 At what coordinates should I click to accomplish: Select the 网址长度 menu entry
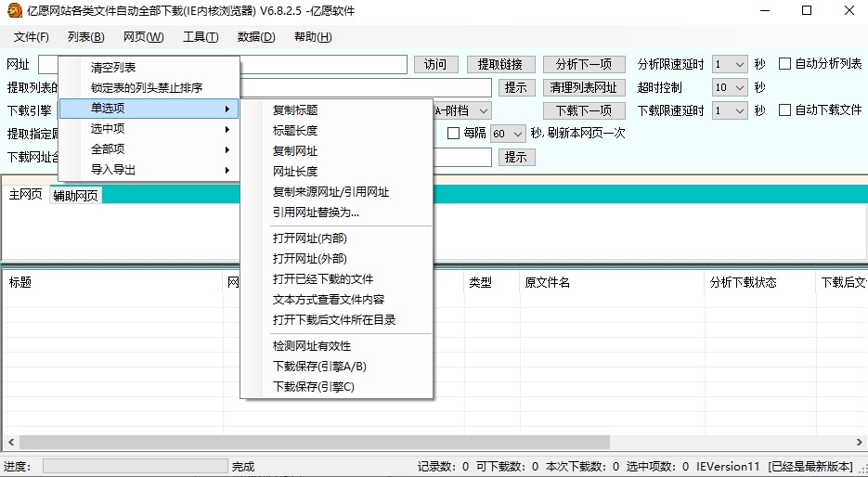click(337, 172)
